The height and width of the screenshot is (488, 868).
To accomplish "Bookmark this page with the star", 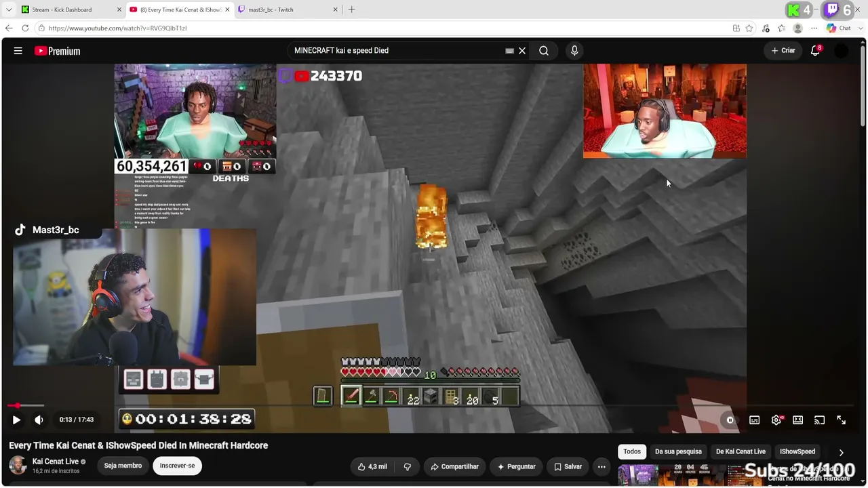I will click(749, 28).
